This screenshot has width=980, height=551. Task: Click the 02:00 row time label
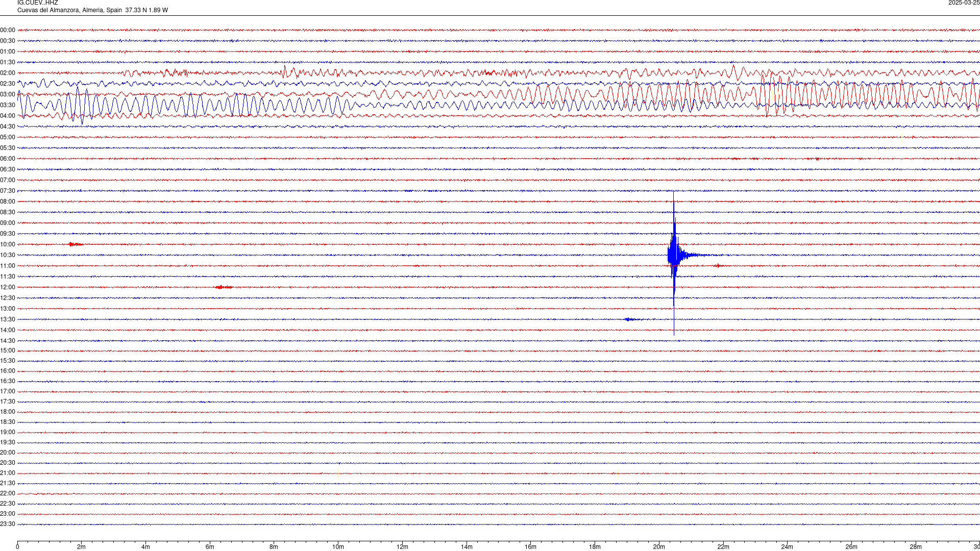tap(8, 73)
